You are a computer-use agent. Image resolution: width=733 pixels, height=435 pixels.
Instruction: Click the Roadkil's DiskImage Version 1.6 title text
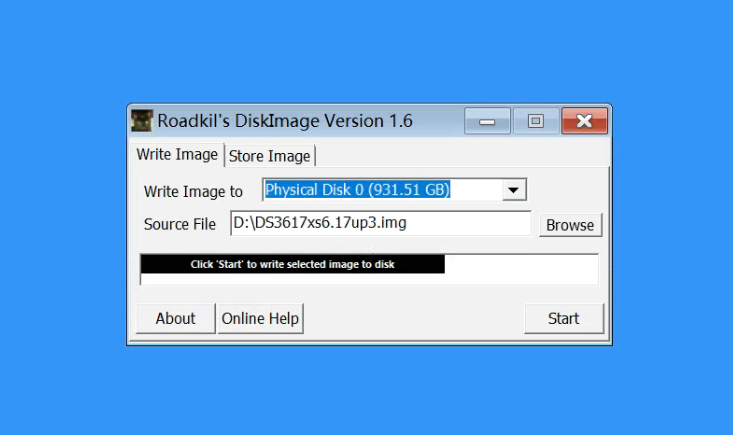[x=285, y=121]
